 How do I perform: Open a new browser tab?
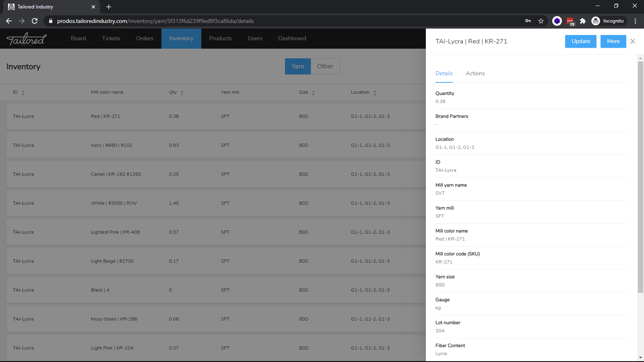pos(109,7)
